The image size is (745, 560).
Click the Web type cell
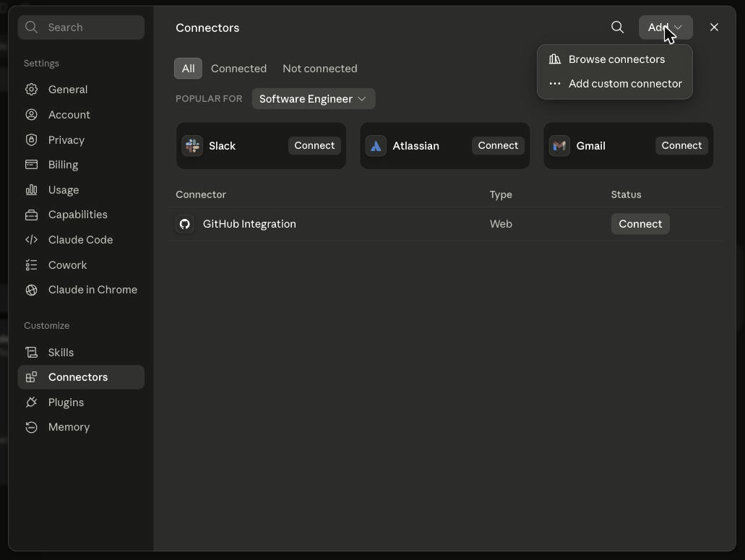501,224
